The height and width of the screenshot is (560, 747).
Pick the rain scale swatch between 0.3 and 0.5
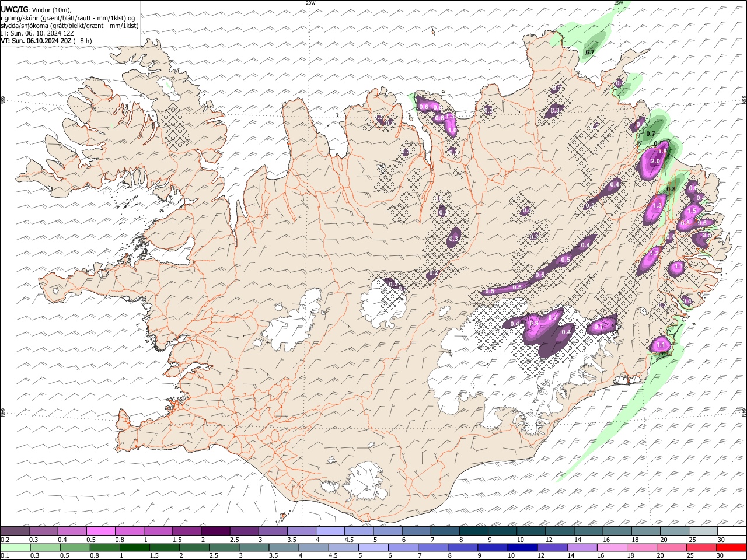[45, 548]
